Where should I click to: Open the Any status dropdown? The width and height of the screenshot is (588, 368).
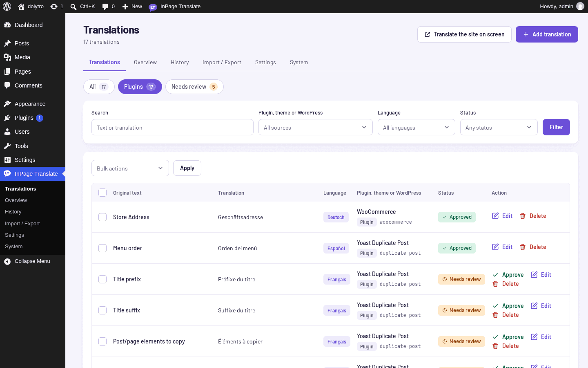[499, 127]
